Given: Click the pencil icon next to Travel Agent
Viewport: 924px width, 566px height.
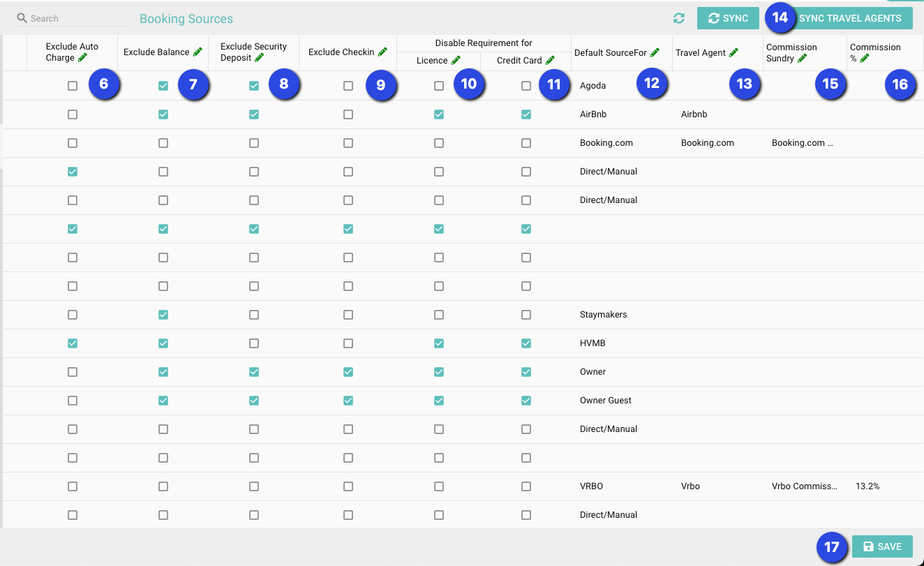Looking at the screenshot, I should point(733,52).
